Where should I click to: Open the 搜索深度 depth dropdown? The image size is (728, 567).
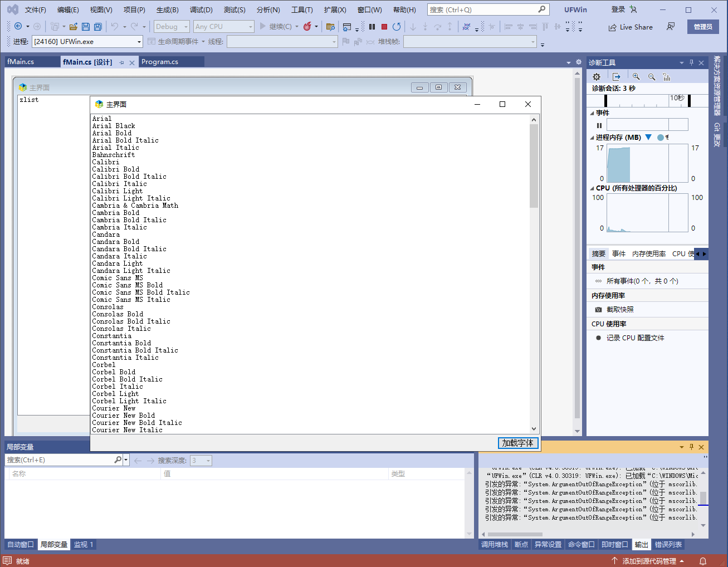pyautogui.click(x=201, y=461)
